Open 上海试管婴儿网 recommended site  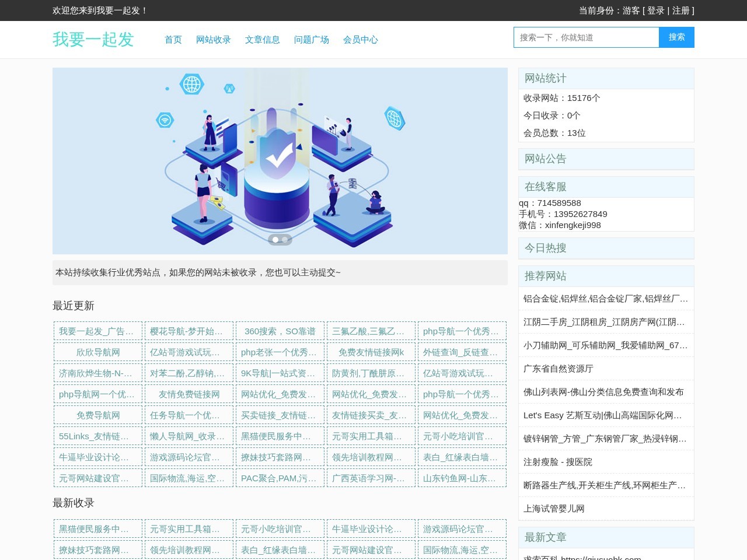point(606,509)
